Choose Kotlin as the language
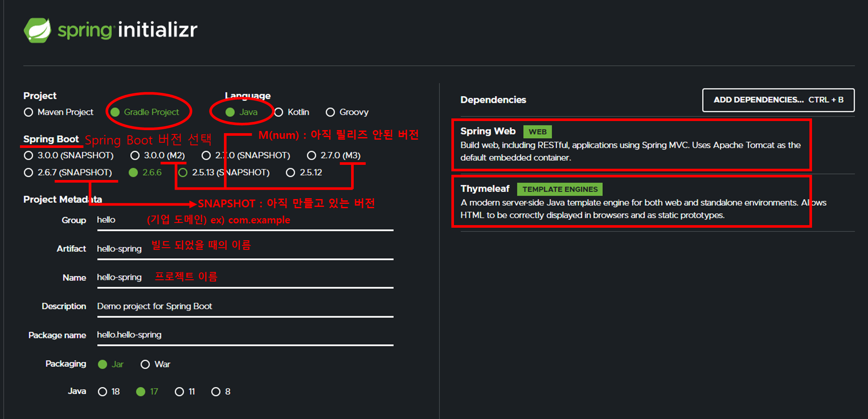 pyautogui.click(x=292, y=112)
